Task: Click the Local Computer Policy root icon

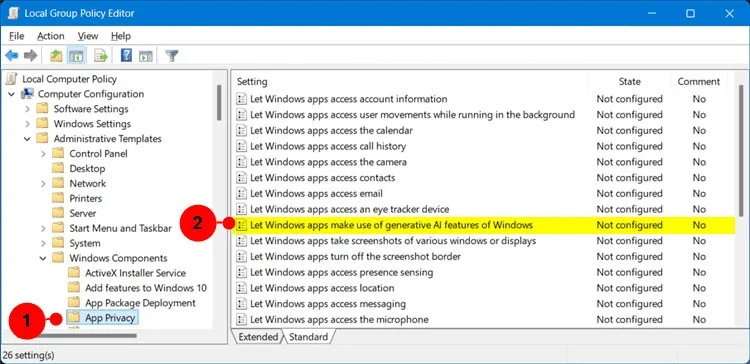Action: coord(11,79)
